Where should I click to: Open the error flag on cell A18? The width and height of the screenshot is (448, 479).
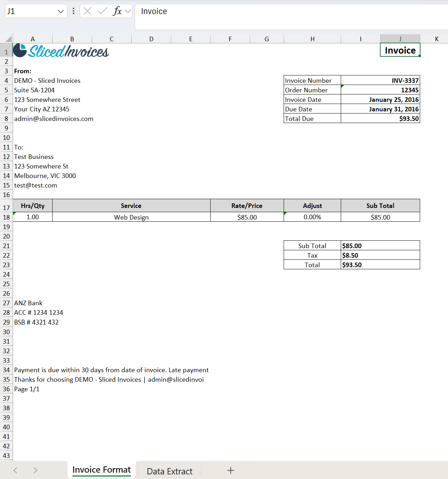15,213
